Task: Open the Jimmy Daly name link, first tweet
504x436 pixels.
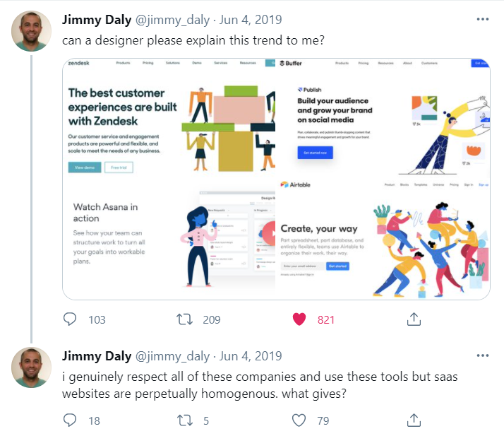Action: click(x=97, y=20)
